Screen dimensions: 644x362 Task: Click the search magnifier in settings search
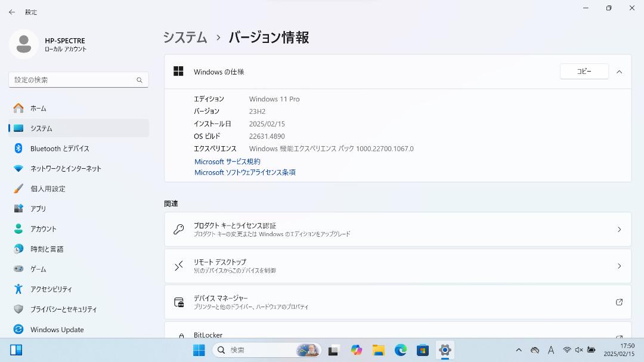coord(140,80)
